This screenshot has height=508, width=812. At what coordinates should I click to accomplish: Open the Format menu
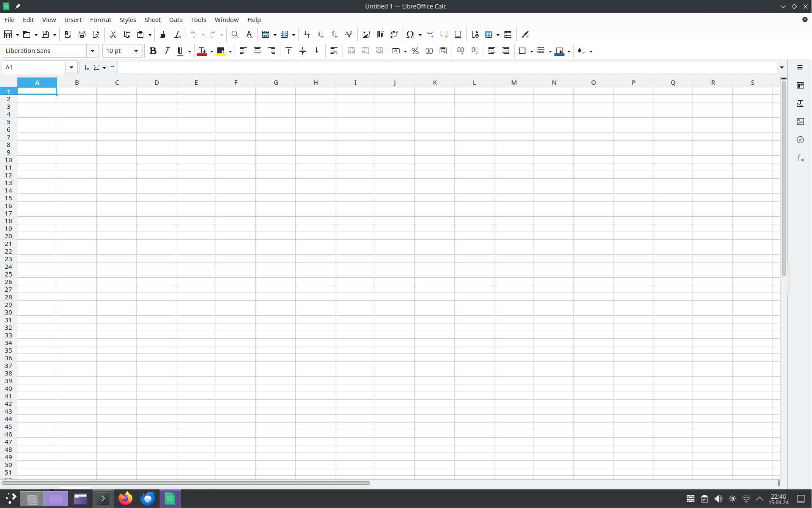pos(100,20)
